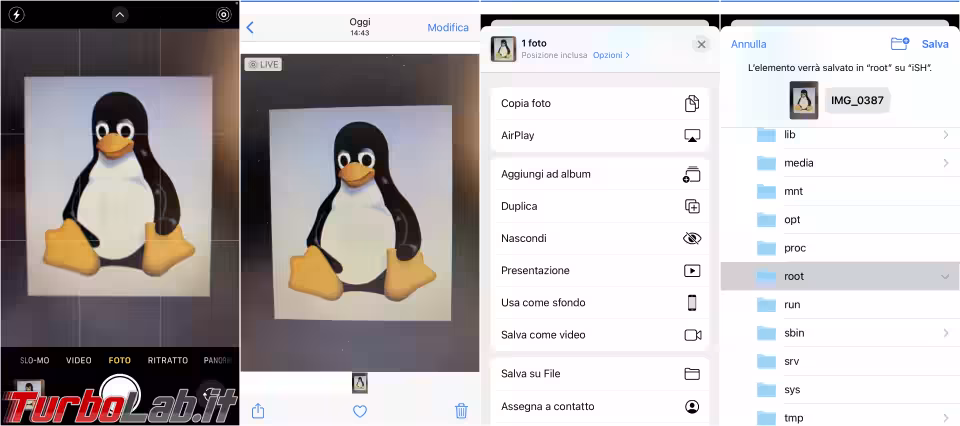Choose Copia foto
Viewport: 960px width, 426px height.
[599, 103]
